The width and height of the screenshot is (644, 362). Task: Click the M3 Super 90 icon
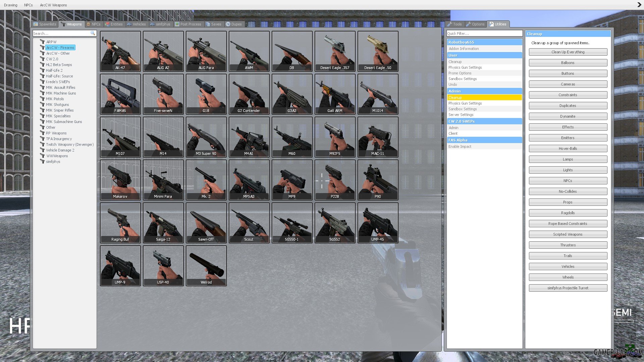[x=206, y=137]
